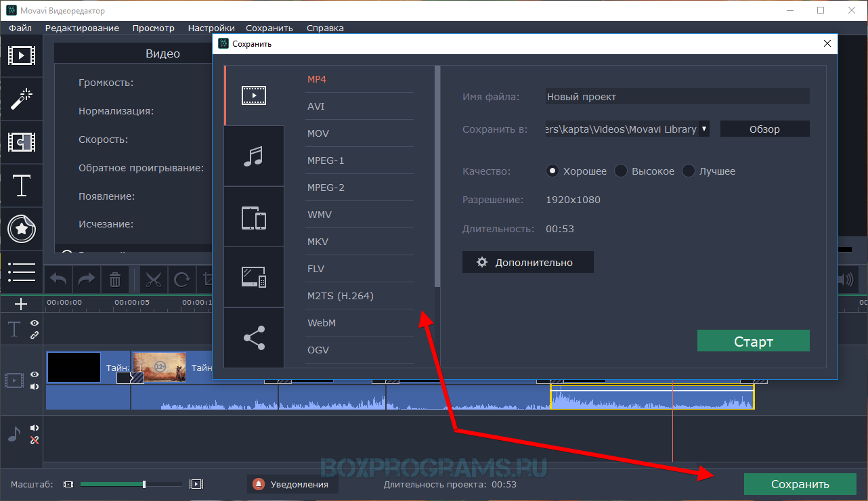Click the speaker volume icon at right edge of toolbar
The height and width of the screenshot is (501, 868).
tap(845, 279)
